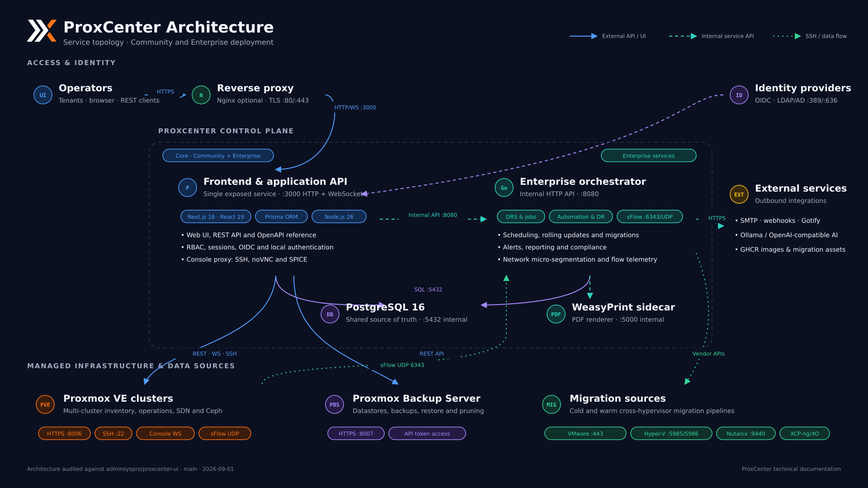
Task: Click the HTTP/WS :3000 connection label
Action: click(355, 108)
